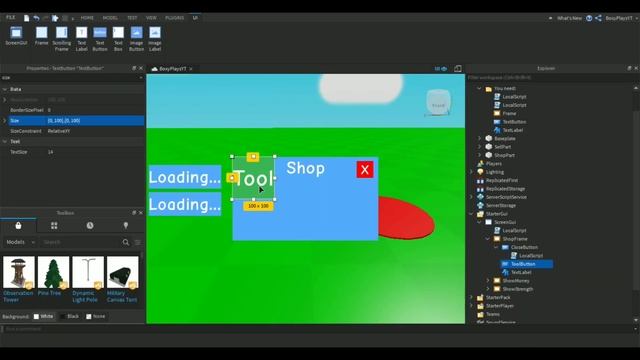The height and width of the screenshot is (360, 640).
Task: Close the Properties panel
Action: pos(141,68)
